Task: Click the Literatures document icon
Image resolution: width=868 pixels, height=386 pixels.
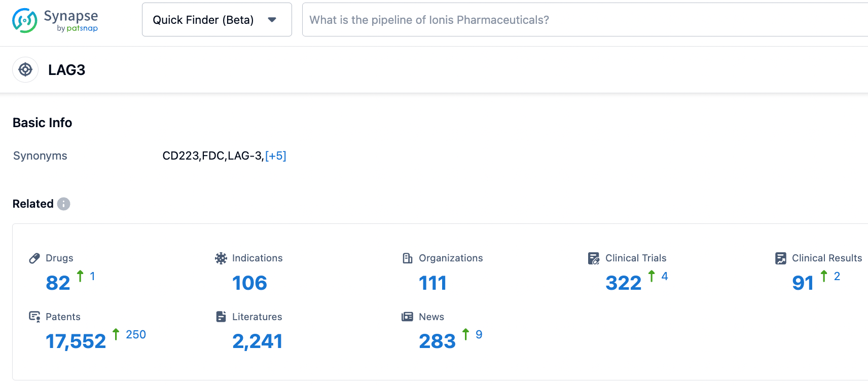Action: pyautogui.click(x=221, y=317)
